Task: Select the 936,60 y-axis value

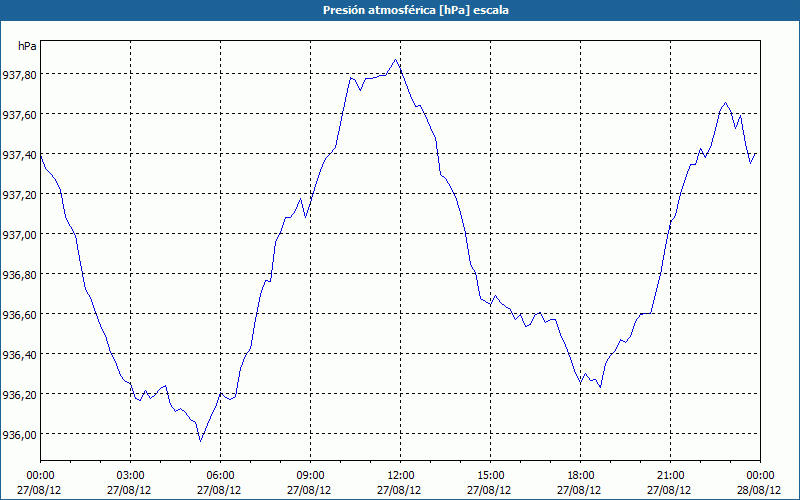Action: [19, 314]
